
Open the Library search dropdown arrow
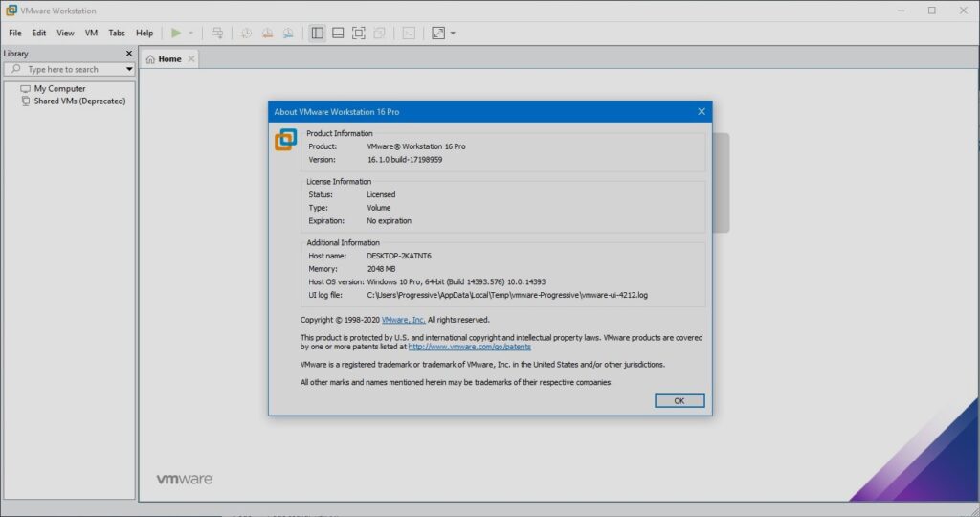point(129,69)
